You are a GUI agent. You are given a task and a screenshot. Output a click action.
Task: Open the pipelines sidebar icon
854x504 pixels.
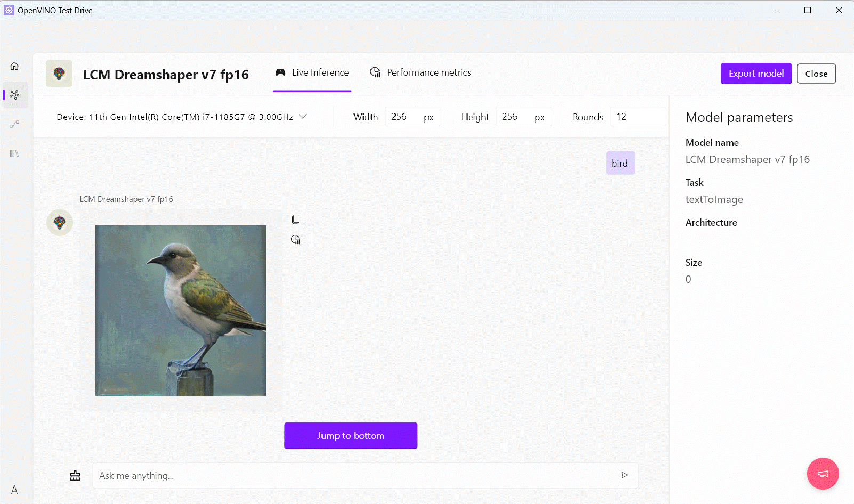[x=14, y=124]
